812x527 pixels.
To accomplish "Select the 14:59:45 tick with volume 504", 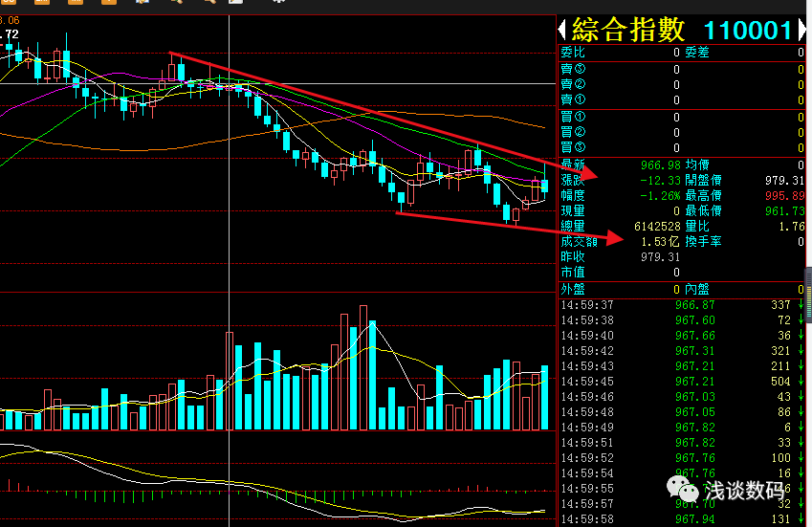I will coord(682,381).
